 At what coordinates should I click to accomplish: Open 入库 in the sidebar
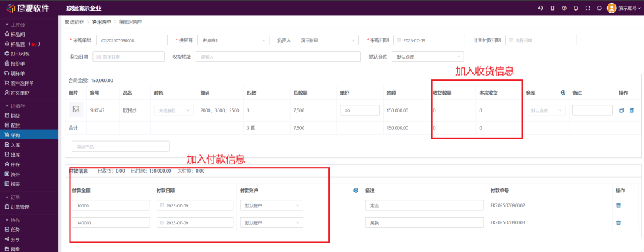click(x=16, y=144)
